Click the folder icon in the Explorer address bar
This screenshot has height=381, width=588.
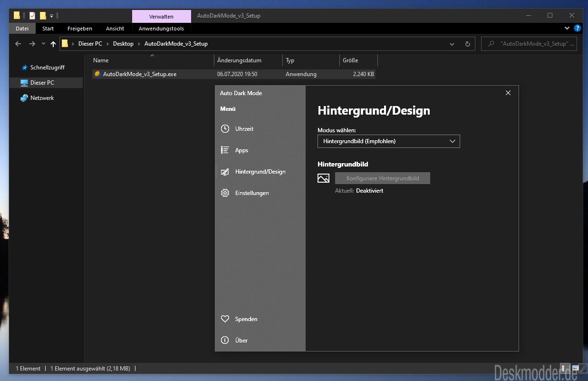click(65, 44)
